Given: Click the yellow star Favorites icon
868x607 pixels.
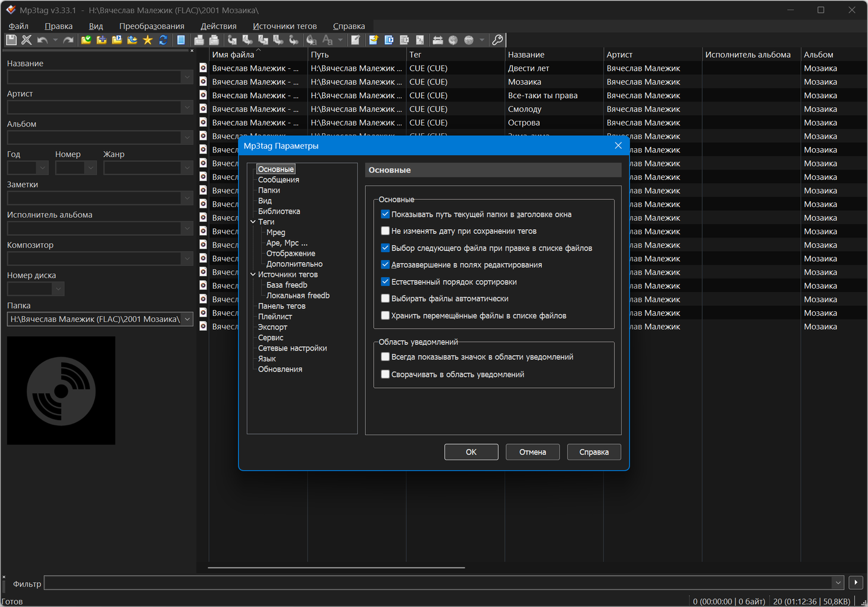Looking at the screenshot, I should (x=148, y=40).
